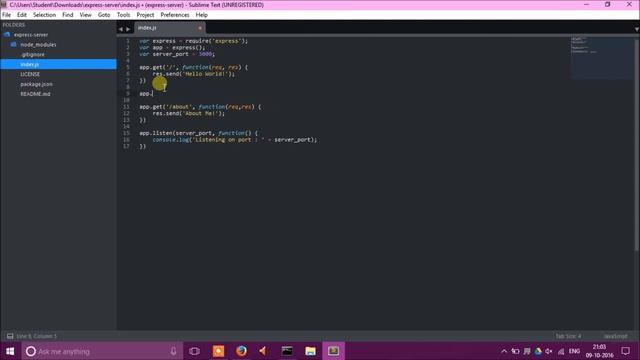Open the orange app in taskbar
This screenshot has height=360, width=640.
pyautogui.click(x=218, y=351)
